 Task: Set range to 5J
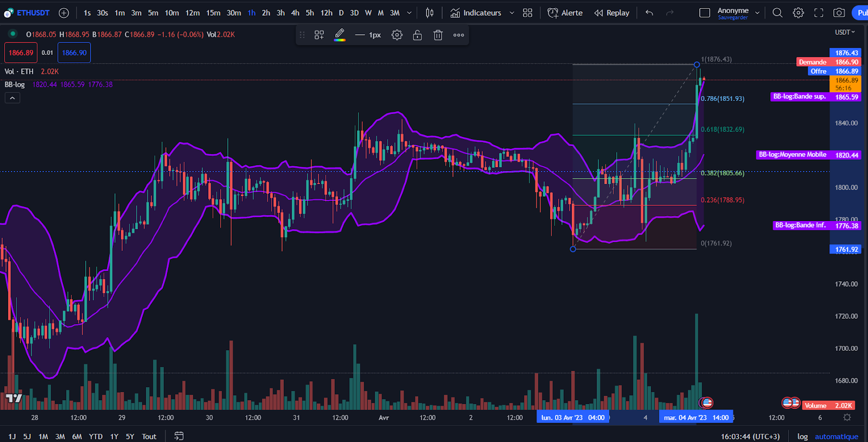click(x=27, y=437)
